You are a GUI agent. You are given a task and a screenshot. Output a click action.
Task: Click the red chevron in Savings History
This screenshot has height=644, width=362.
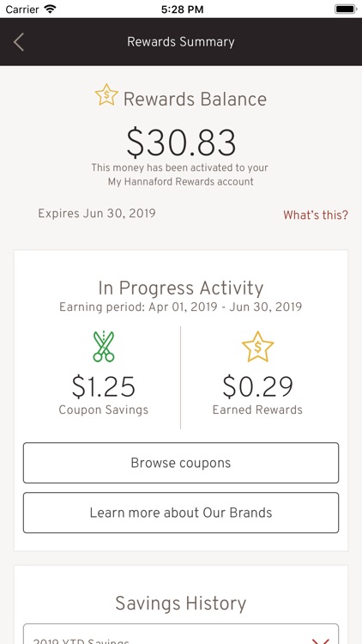[320, 641]
